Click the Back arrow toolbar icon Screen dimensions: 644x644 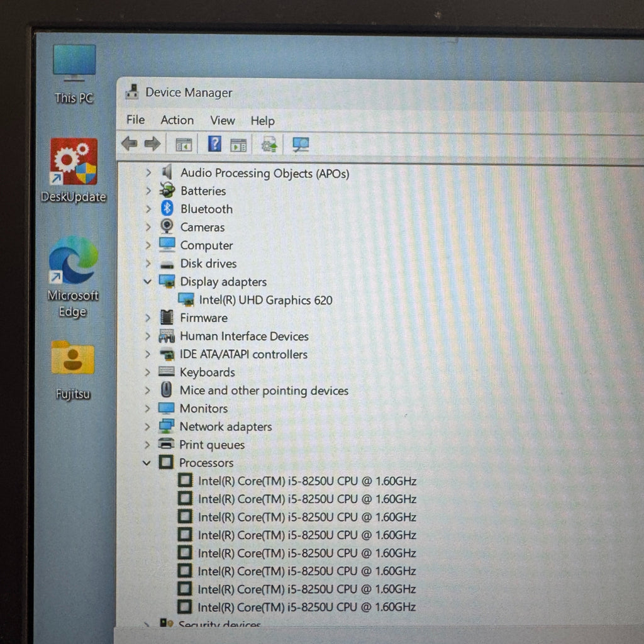129,144
